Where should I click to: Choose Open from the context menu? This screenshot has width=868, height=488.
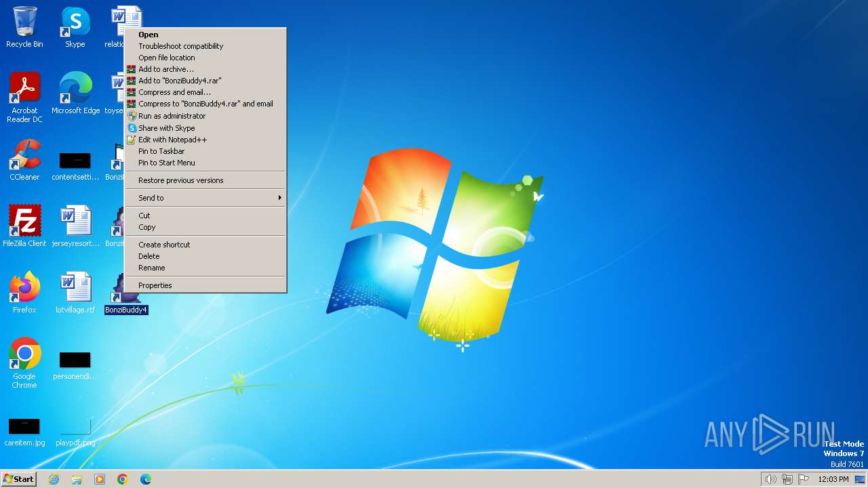tap(205, 35)
